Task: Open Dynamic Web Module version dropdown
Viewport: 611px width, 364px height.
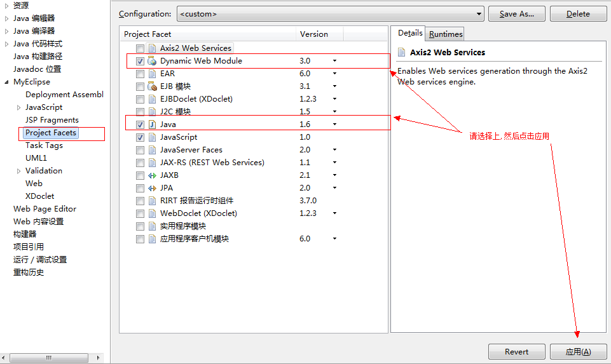Action: coord(334,61)
